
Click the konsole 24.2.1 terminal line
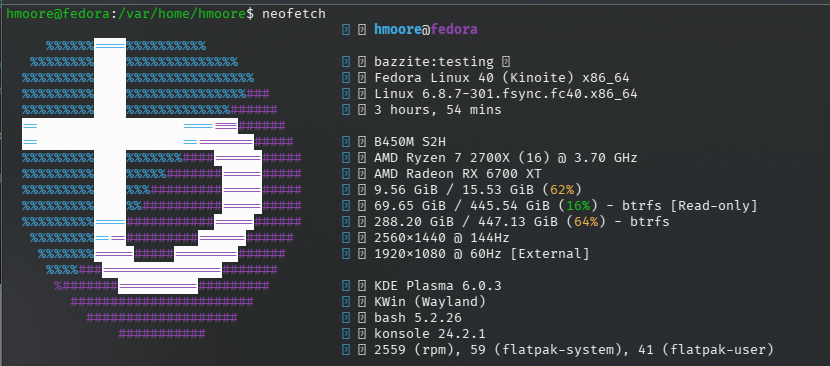tap(430, 334)
